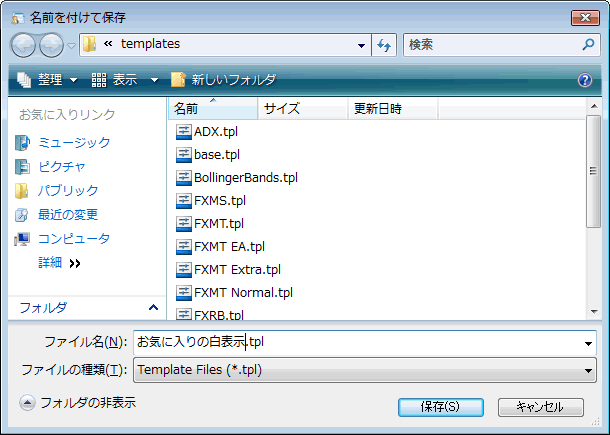610x435 pixels.
Task: Click the 表示 views button
Action: pyautogui.click(x=114, y=80)
